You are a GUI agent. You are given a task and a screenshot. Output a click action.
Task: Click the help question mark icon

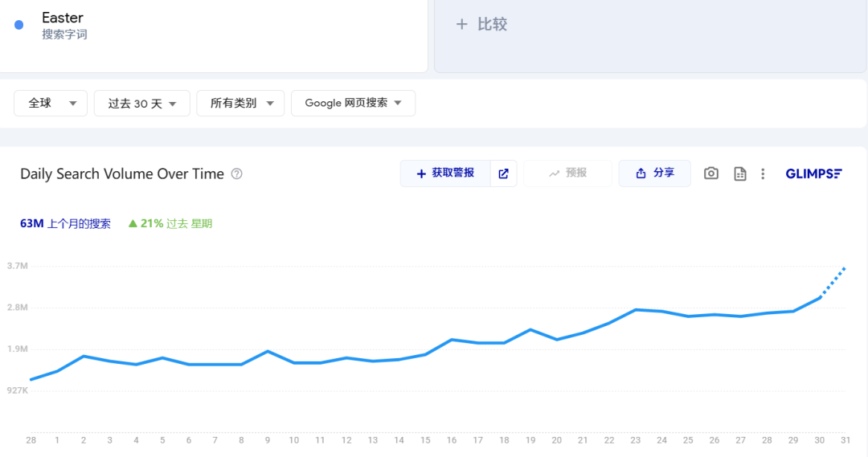[237, 173]
